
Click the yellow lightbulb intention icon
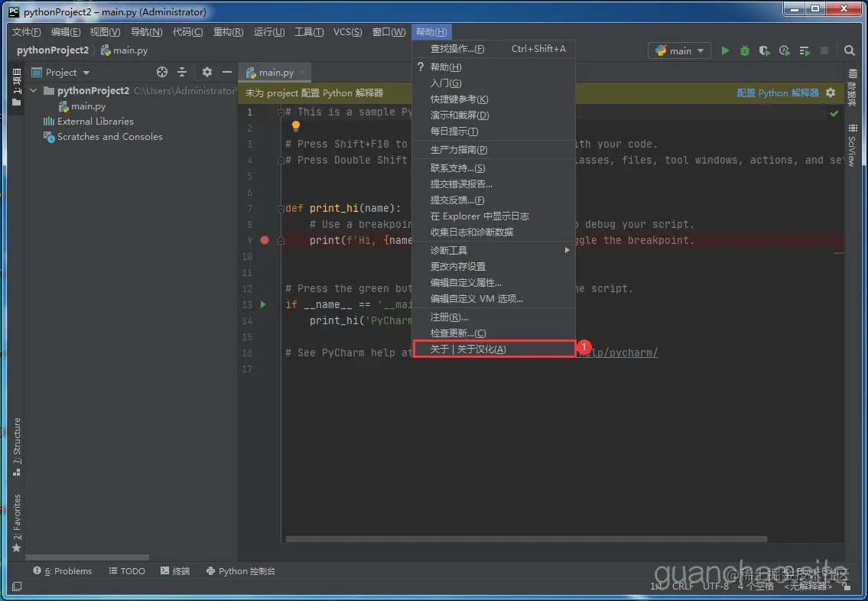[x=296, y=126]
